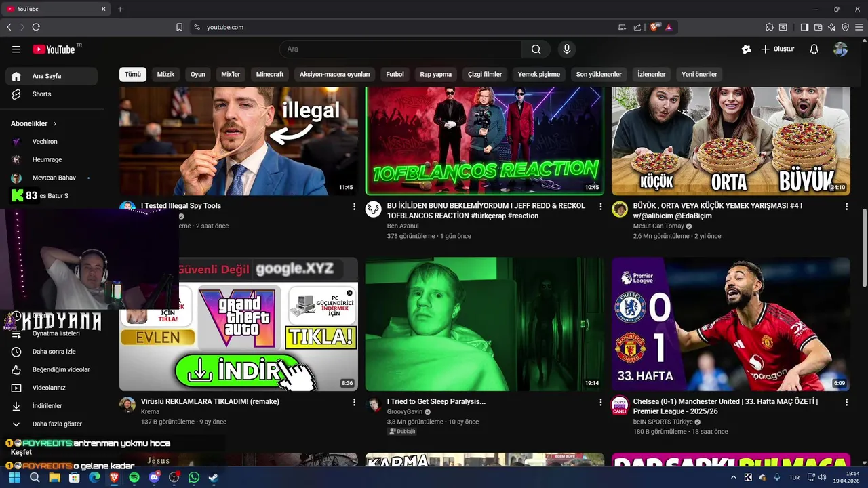868x488 pixels.
Task: Reload the page in the browser
Action: (x=36, y=27)
